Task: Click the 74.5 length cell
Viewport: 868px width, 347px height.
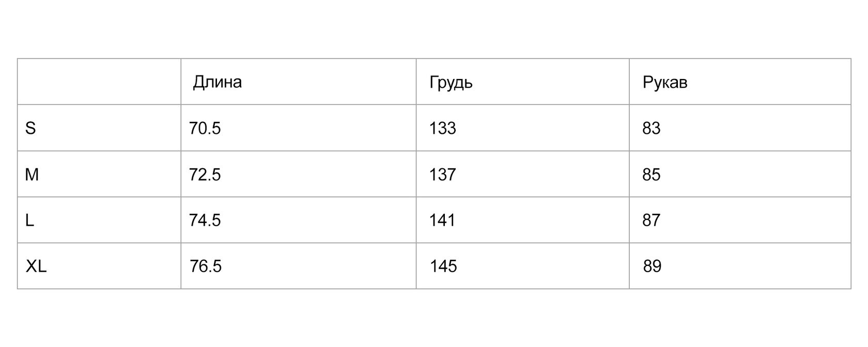Action: pos(205,220)
